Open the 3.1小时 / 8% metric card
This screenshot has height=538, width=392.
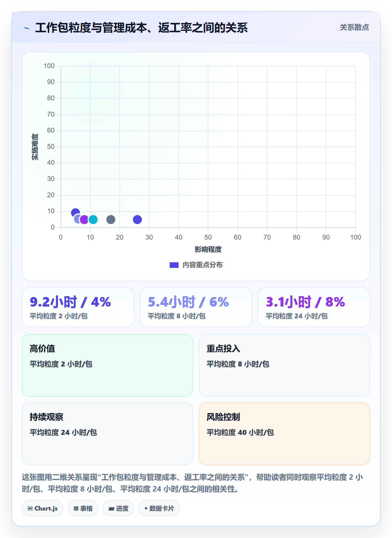click(314, 307)
